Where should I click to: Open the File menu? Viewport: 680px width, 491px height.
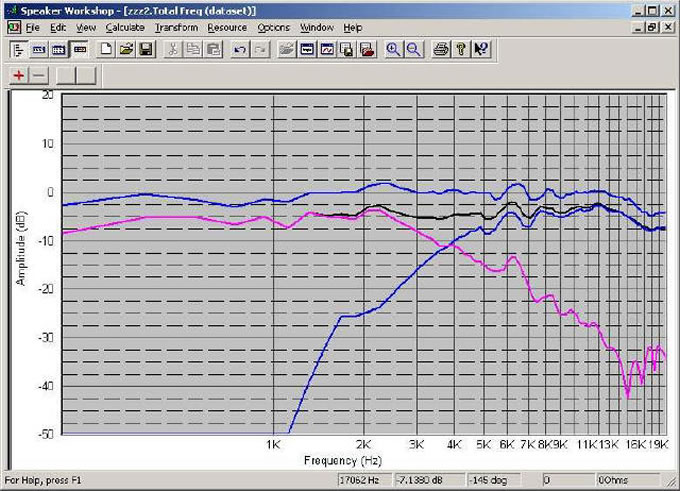(33, 27)
